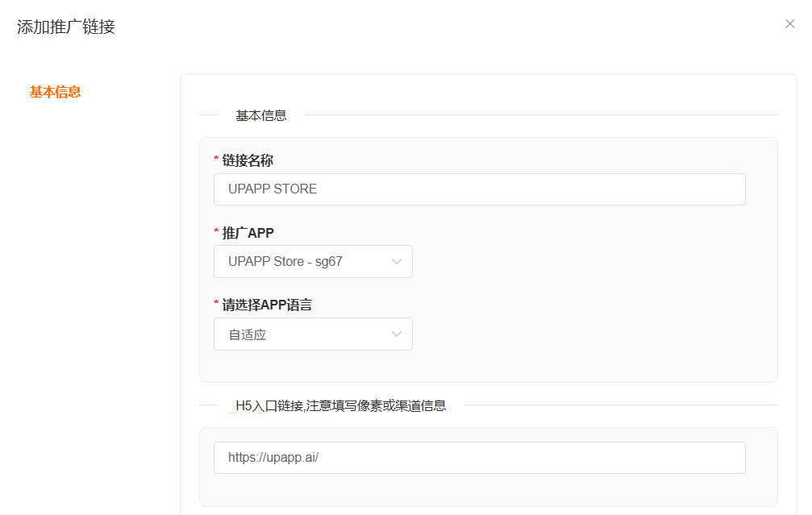Open the 推广APP dropdown chevron
Screen dimensions: 812x515
coord(396,261)
